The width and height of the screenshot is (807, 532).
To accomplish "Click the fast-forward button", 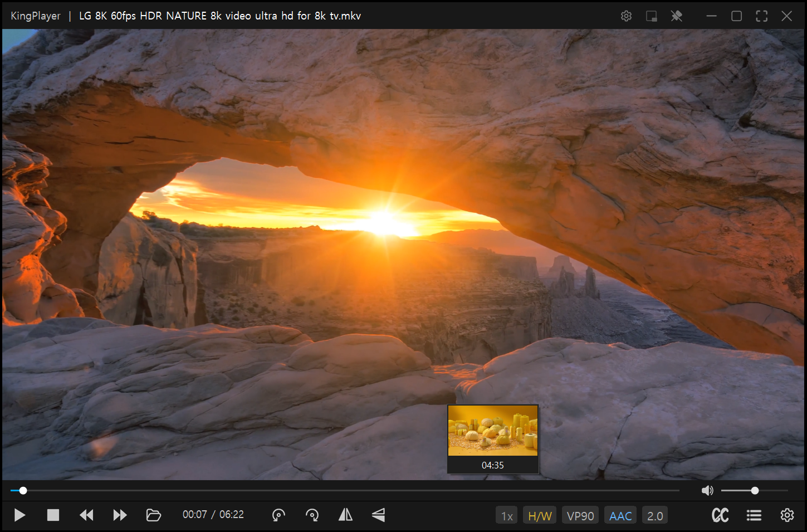I will [120, 515].
